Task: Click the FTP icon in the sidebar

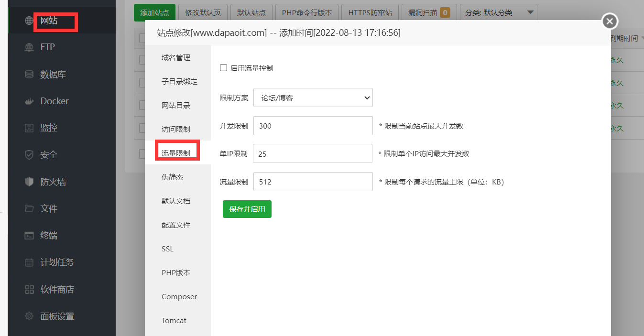Action: pyautogui.click(x=29, y=47)
